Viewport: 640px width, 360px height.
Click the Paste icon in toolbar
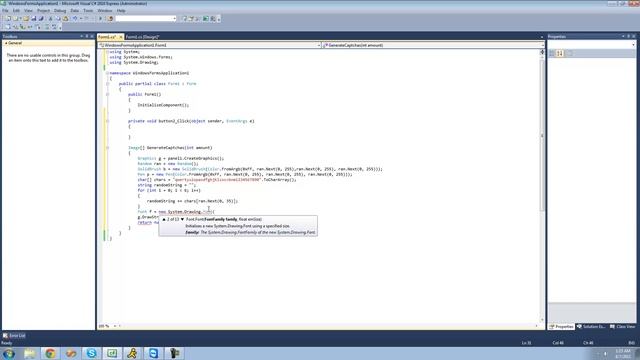[x=65, y=19]
